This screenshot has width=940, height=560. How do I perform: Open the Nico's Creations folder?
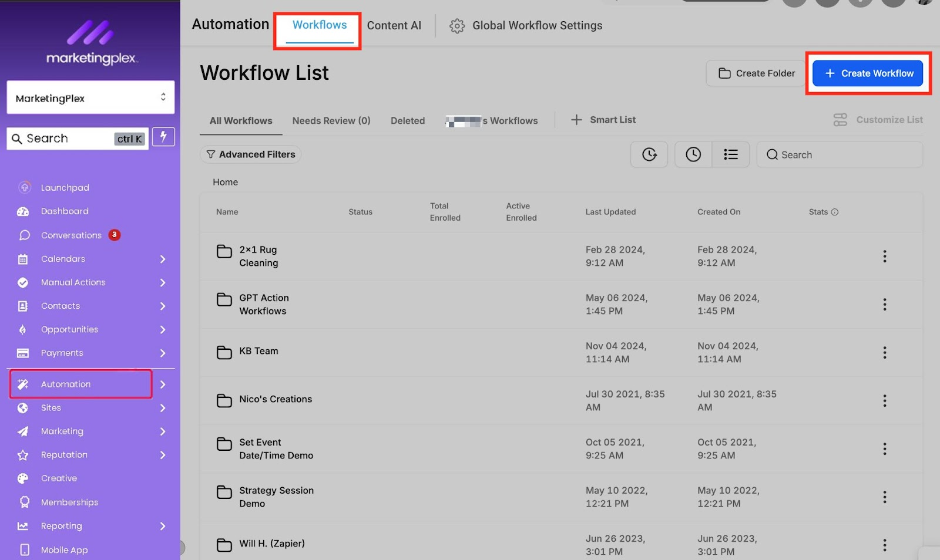276,399
